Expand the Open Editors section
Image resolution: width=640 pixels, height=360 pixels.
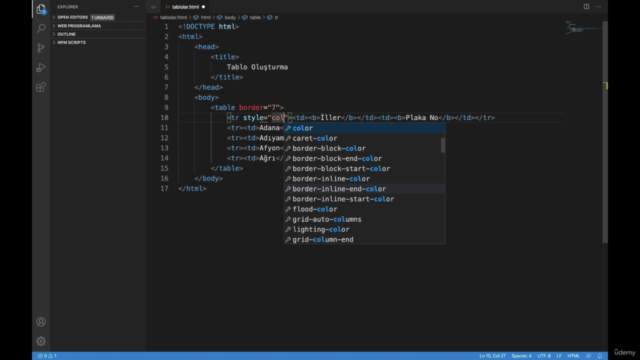coord(98,17)
